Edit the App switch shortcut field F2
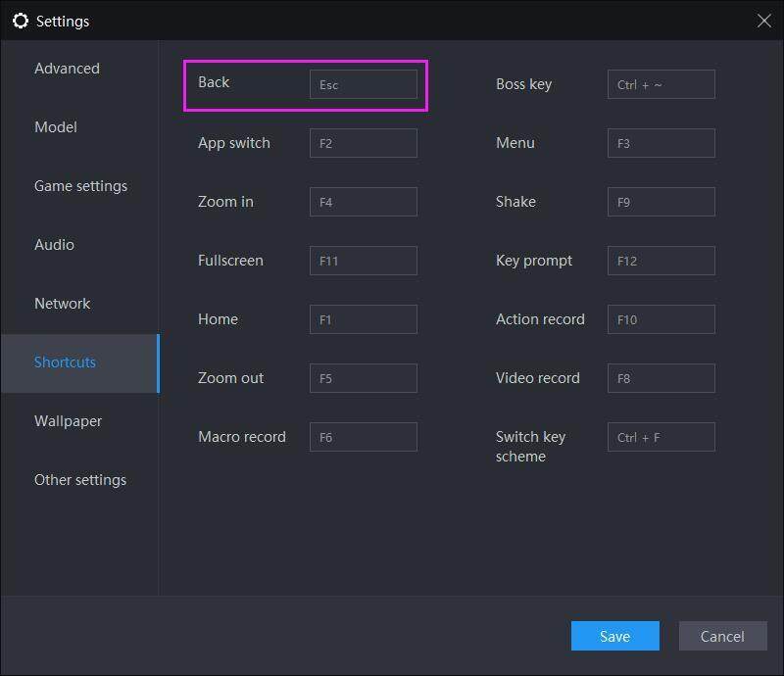This screenshot has width=784, height=676. click(364, 143)
